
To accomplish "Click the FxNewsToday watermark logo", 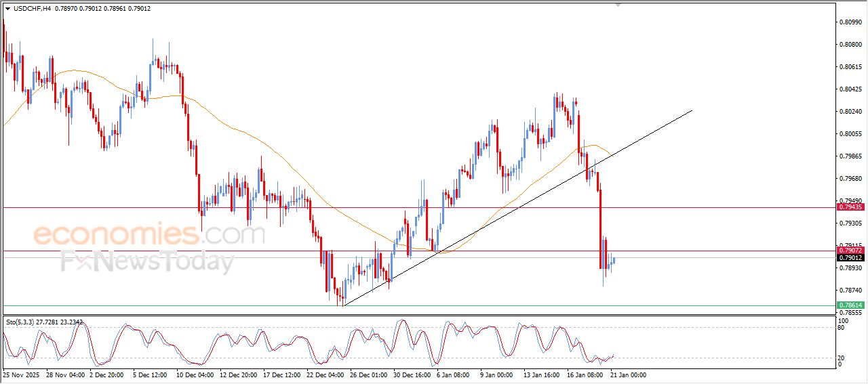I will coord(147,261).
